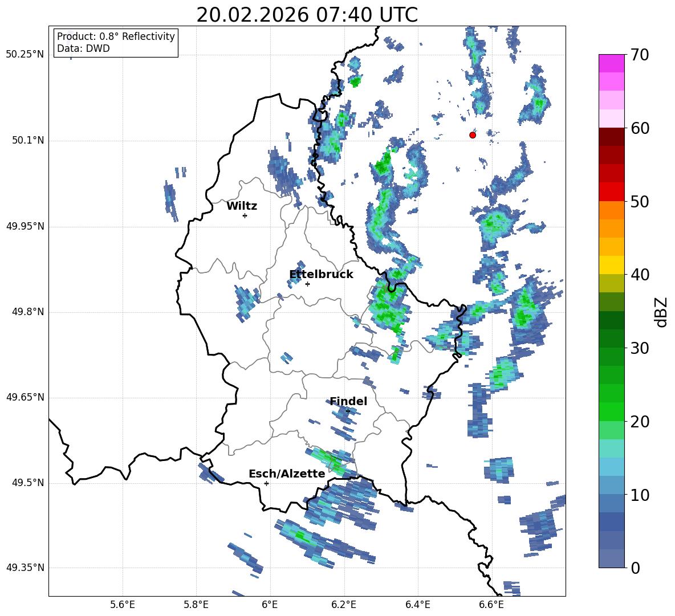675x616 pixels.
Task: Click the 'Findel' map label
Action: [x=348, y=401]
